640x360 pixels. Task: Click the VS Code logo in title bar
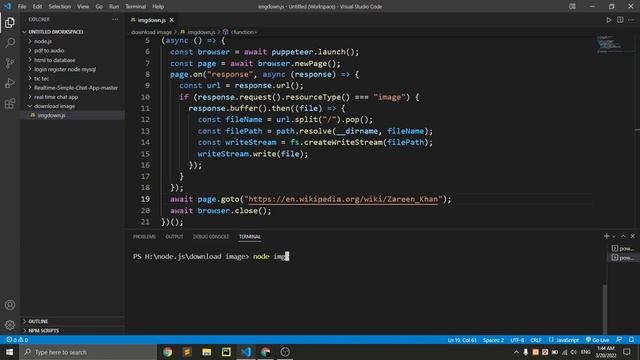7,6
